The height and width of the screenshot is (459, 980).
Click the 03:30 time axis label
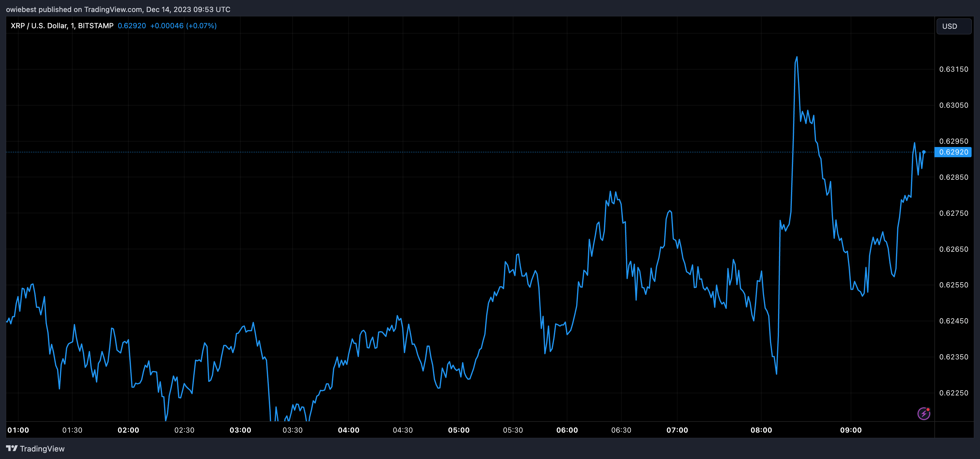(293, 430)
